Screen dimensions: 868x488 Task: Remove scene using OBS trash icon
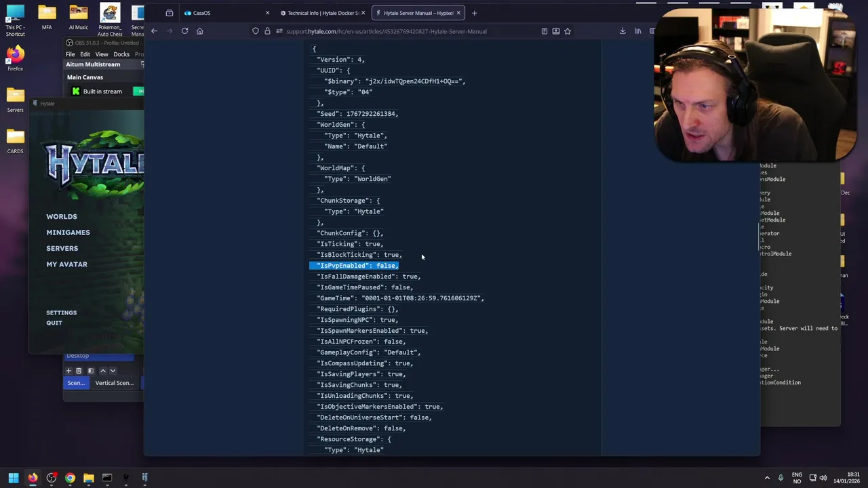coord(79,371)
